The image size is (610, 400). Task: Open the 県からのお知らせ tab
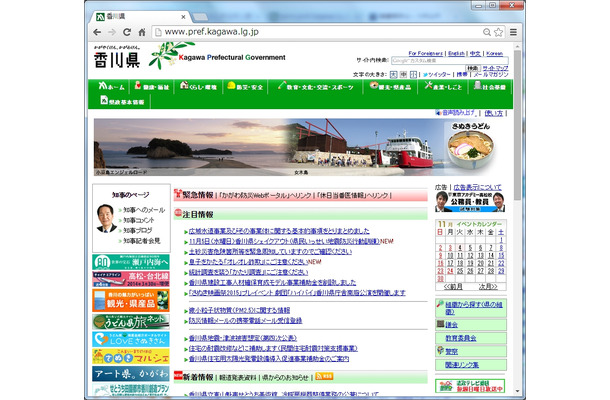285,377
